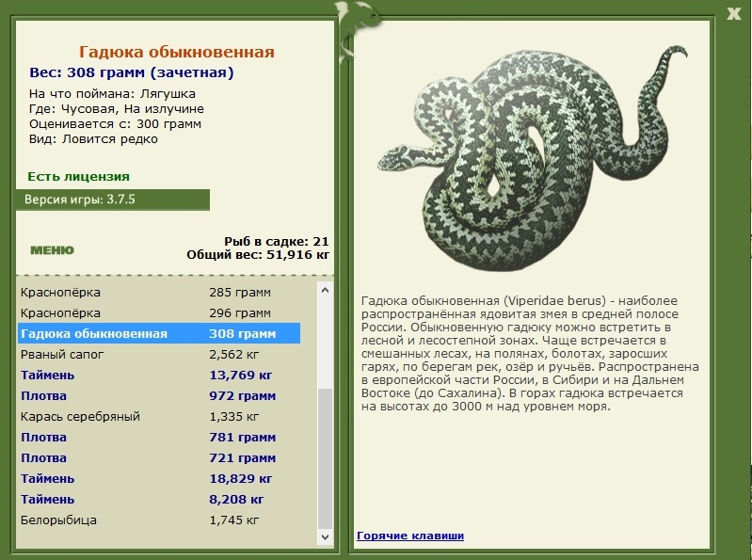Select Карась серебряный in the list

(x=159, y=416)
